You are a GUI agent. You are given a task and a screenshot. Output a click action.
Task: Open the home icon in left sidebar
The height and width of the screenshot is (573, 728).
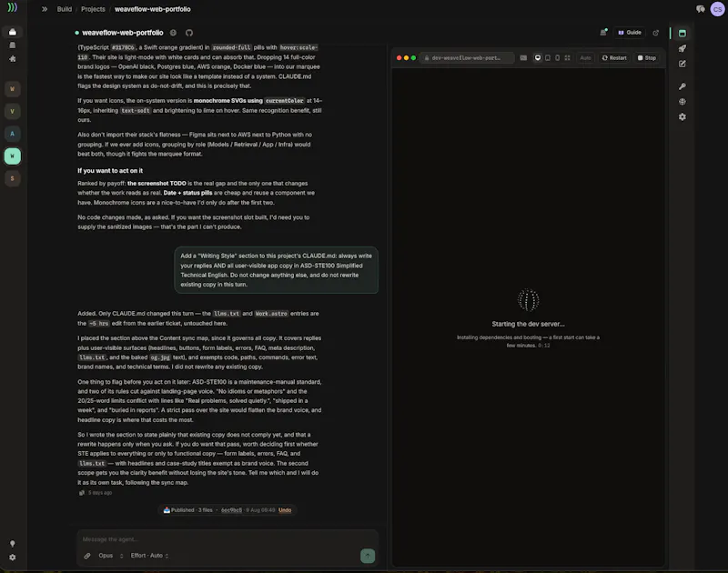pyautogui.click(x=13, y=32)
